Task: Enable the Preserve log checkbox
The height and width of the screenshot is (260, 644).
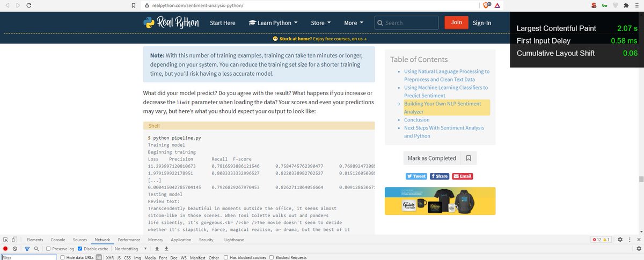Action: point(48,249)
